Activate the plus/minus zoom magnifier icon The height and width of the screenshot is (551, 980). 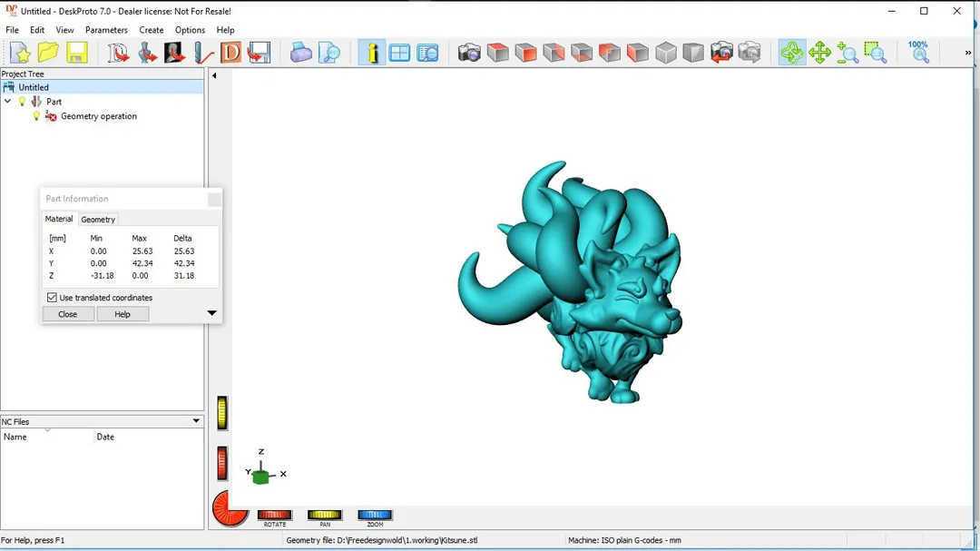click(848, 53)
